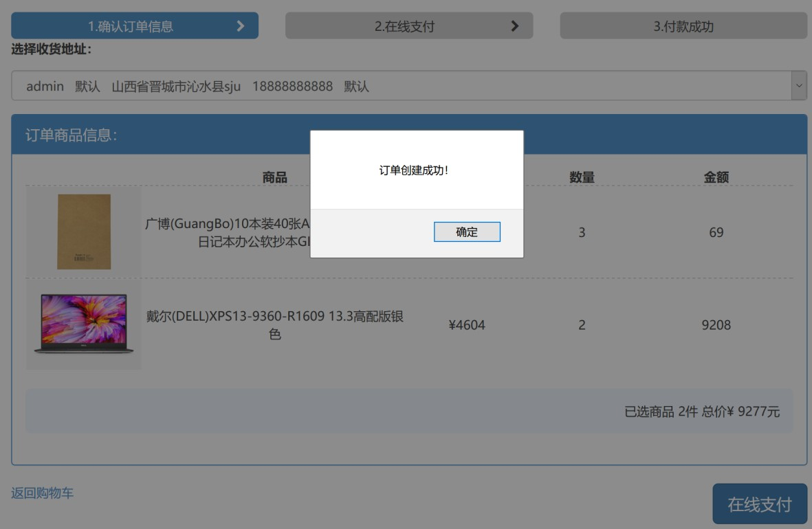The width and height of the screenshot is (812, 529).
Task: Click the 广博(GuangBo) notebook product name
Action: (228, 232)
